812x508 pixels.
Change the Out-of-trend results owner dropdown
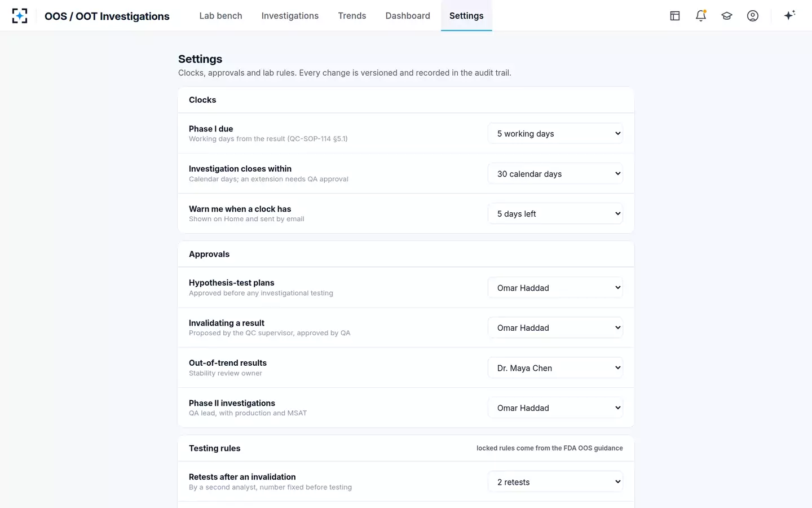555,368
